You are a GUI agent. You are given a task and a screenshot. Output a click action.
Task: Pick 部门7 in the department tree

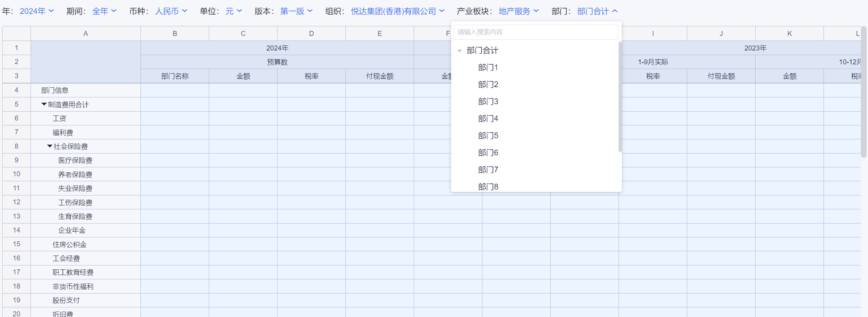[x=488, y=170]
